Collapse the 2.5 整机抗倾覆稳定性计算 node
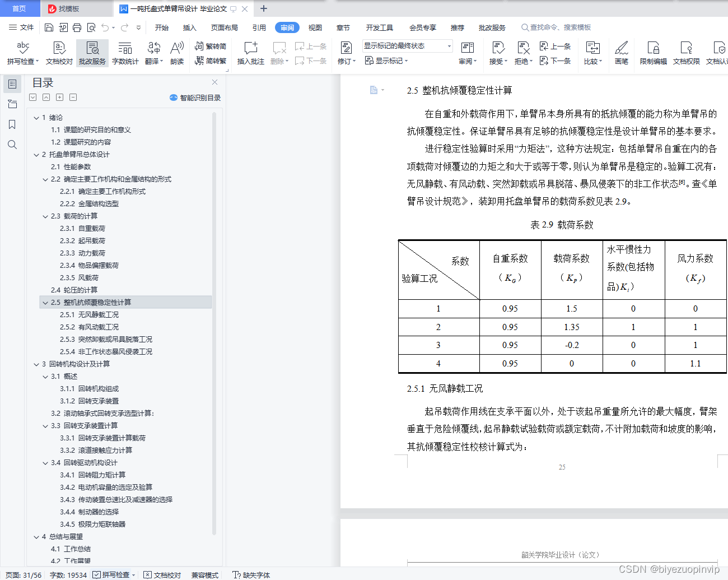This screenshot has height=580, width=728. (x=45, y=303)
